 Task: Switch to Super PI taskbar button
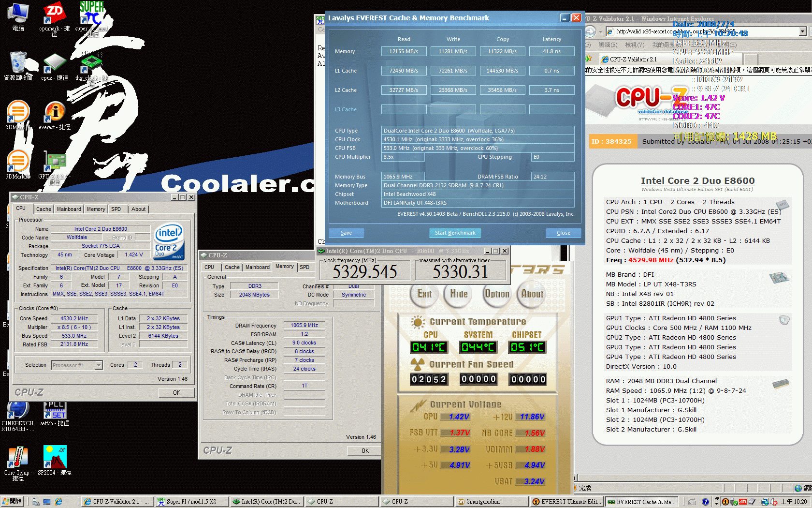coord(191,502)
